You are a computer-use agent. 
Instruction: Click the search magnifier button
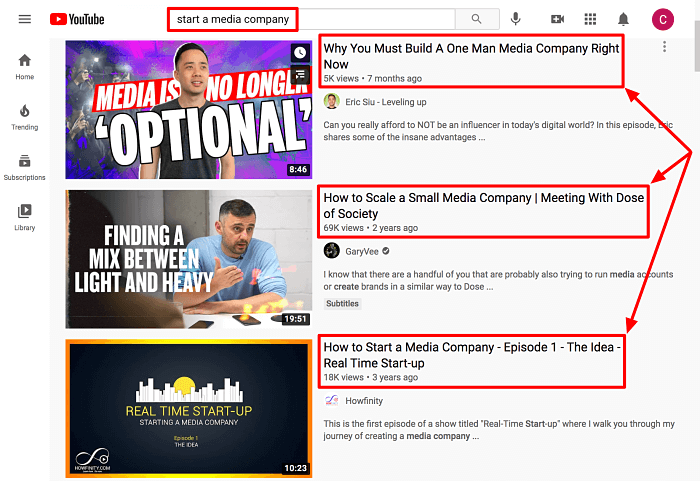[477, 19]
